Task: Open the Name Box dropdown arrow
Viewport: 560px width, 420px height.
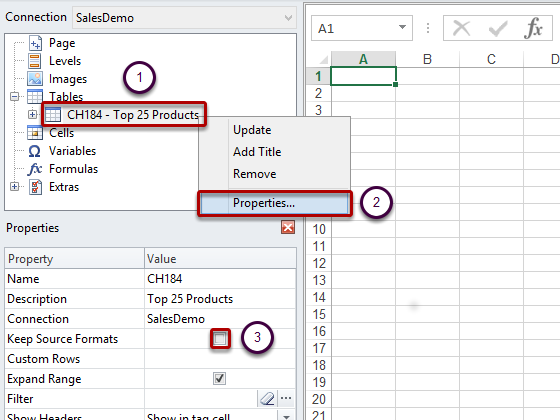Action: (x=402, y=27)
